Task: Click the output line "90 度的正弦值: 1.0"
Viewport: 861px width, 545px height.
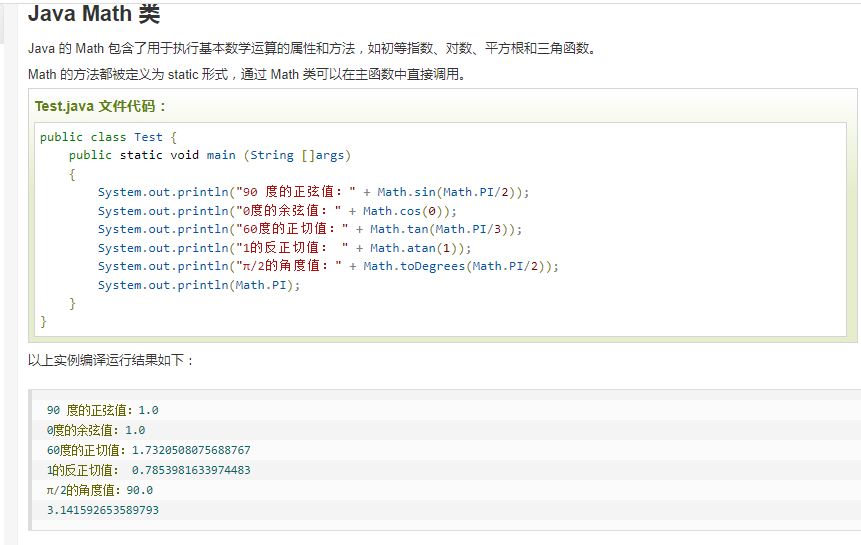Action: tap(102, 410)
